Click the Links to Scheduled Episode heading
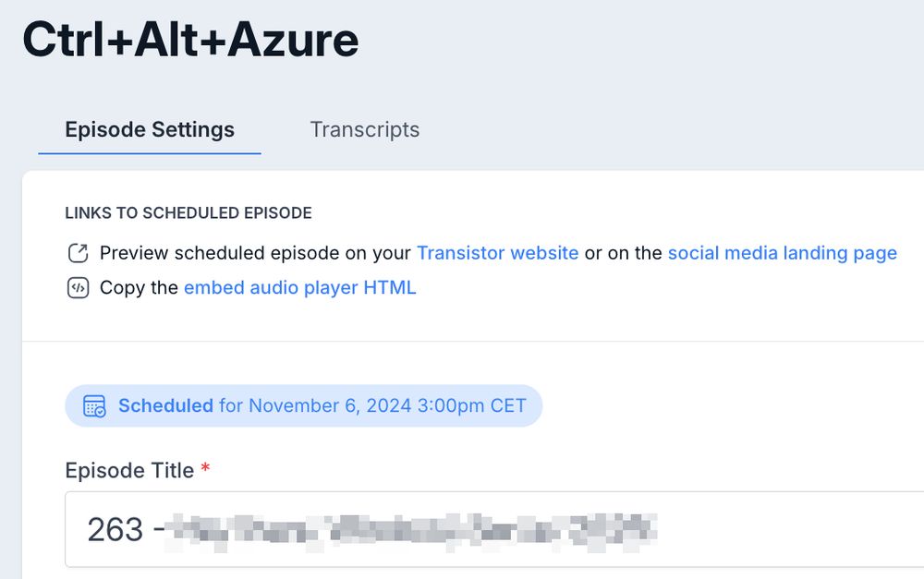 click(188, 212)
